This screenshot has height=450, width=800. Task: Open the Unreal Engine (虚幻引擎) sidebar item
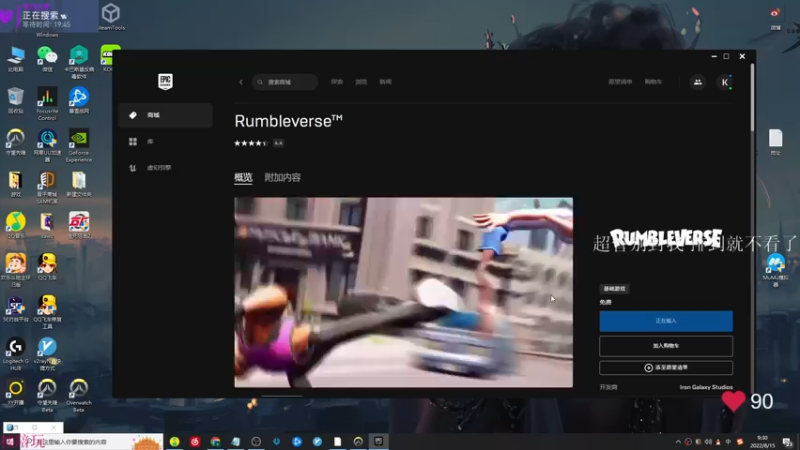coord(165,168)
